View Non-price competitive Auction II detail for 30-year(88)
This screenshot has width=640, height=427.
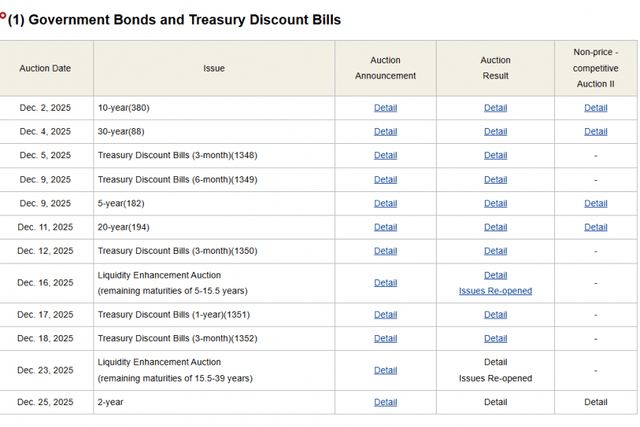tap(595, 132)
